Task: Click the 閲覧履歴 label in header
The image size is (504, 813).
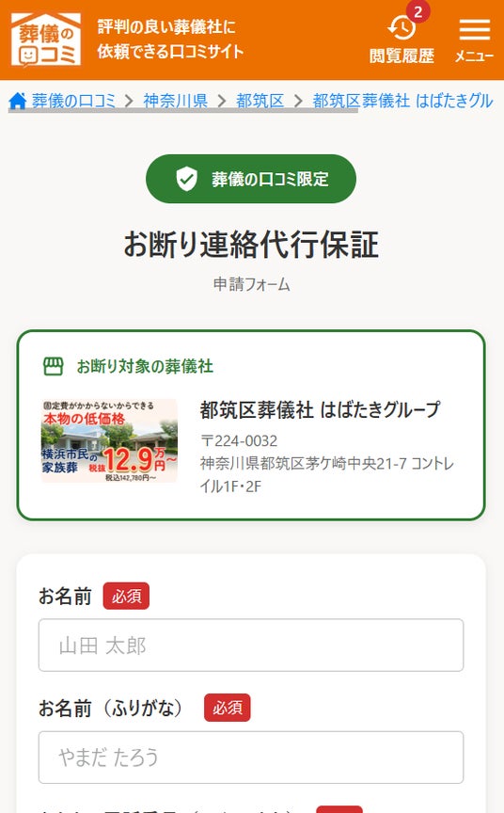Action: pos(402,56)
